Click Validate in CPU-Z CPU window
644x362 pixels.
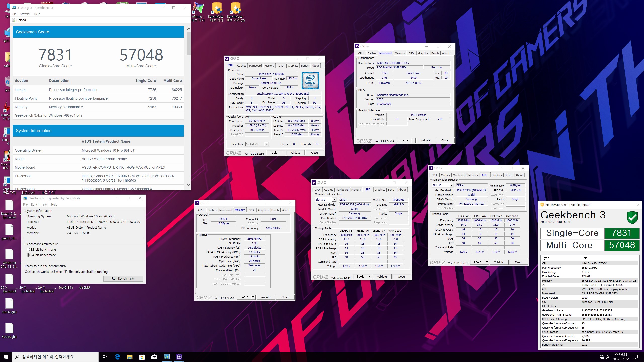tap(295, 153)
